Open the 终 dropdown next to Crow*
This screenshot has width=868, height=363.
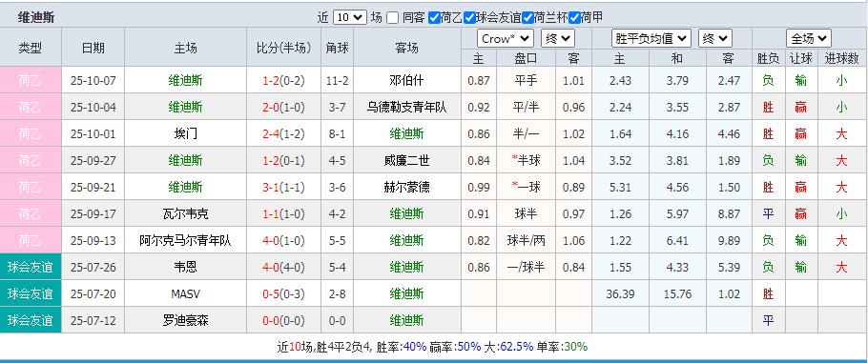coord(557,39)
